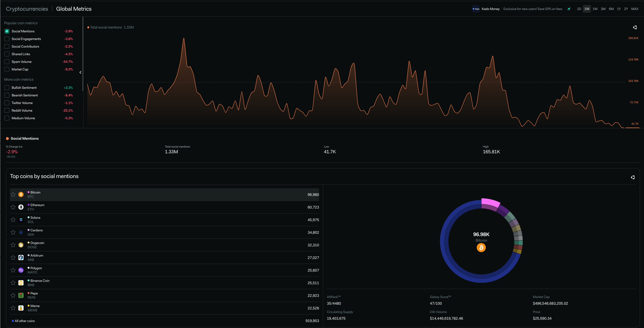
Task: Click the pink Bitcoin donut segment
Action: coord(490,202)
